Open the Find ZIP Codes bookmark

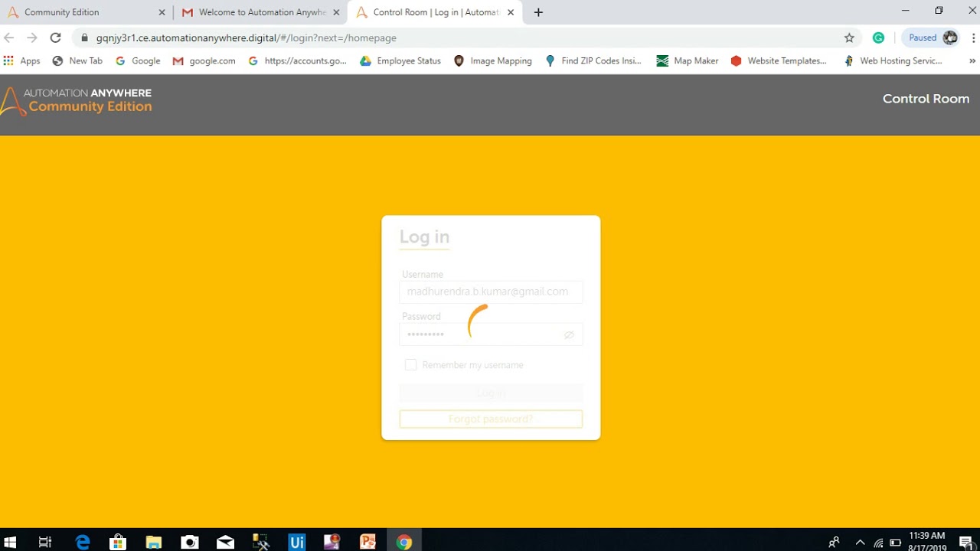tap(593, 60)
